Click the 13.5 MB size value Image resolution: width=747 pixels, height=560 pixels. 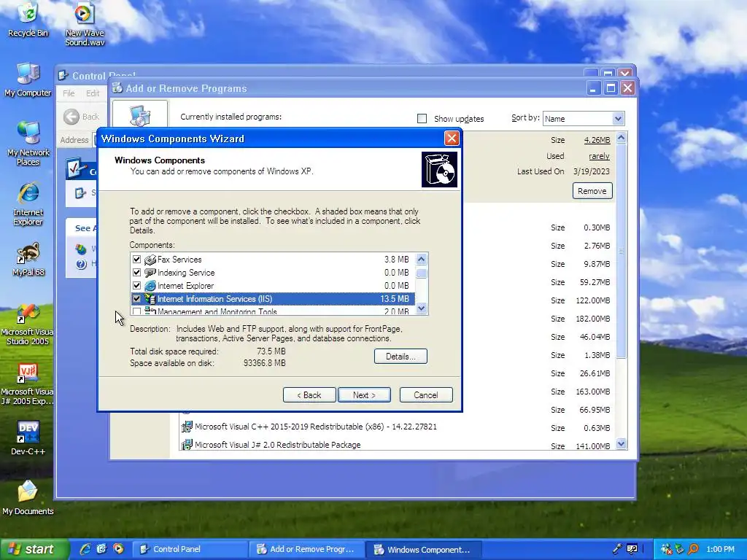pyautogui.click(x=395, y=299)
